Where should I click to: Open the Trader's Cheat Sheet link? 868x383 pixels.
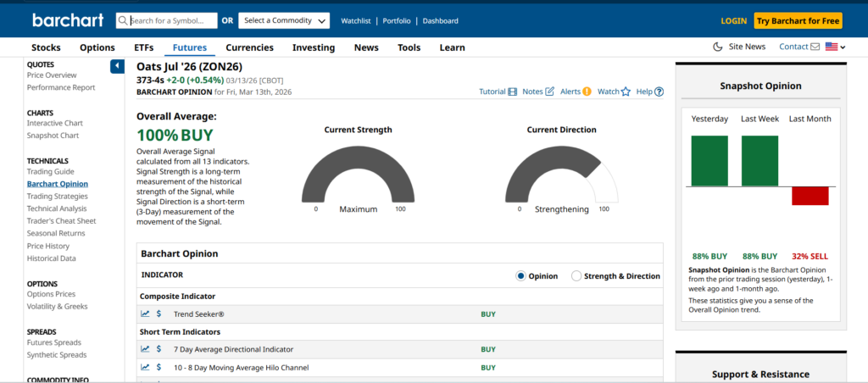pyautogui.click(x=61, y=221)
